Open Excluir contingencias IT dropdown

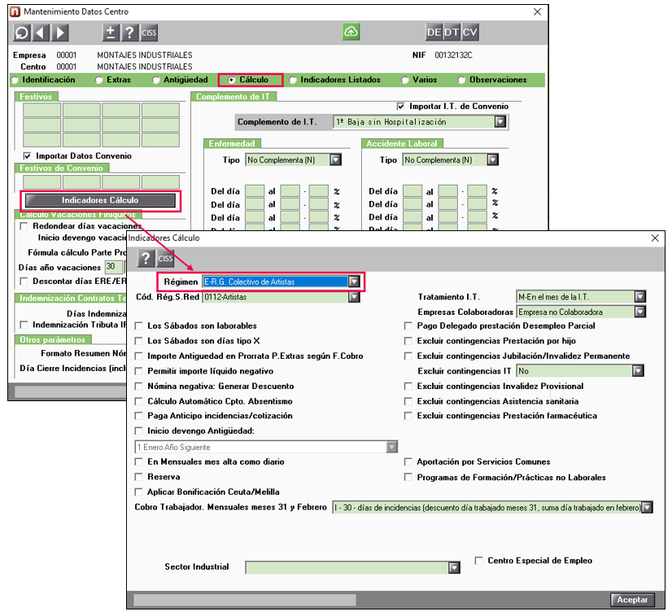[x=638, y=371]
